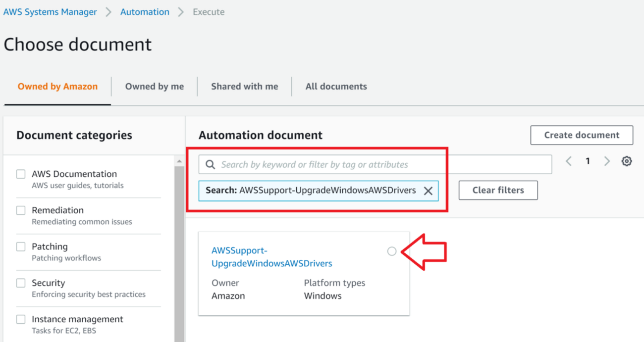Go to the previous results page
644x342 pixels.
(569, 161)
